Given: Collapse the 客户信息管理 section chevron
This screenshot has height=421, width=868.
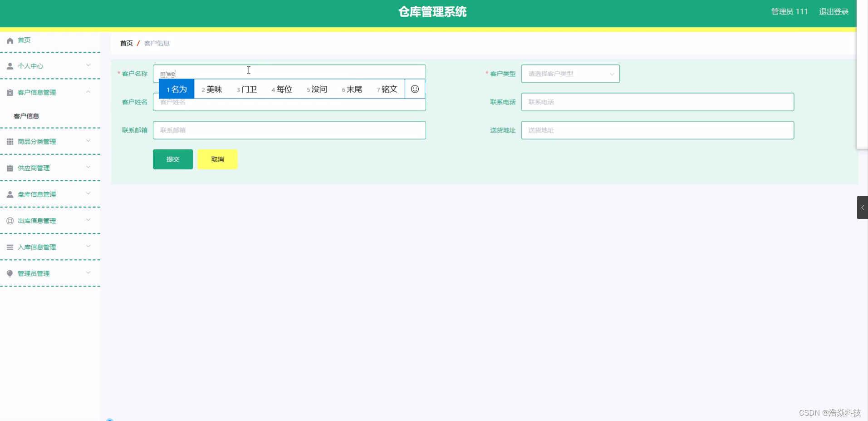Looking at the screenshot, I should point(88,92).
